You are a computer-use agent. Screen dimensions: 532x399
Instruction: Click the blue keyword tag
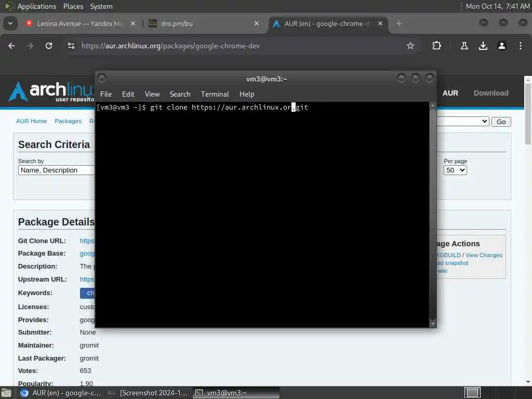click(x=87, y=293)
